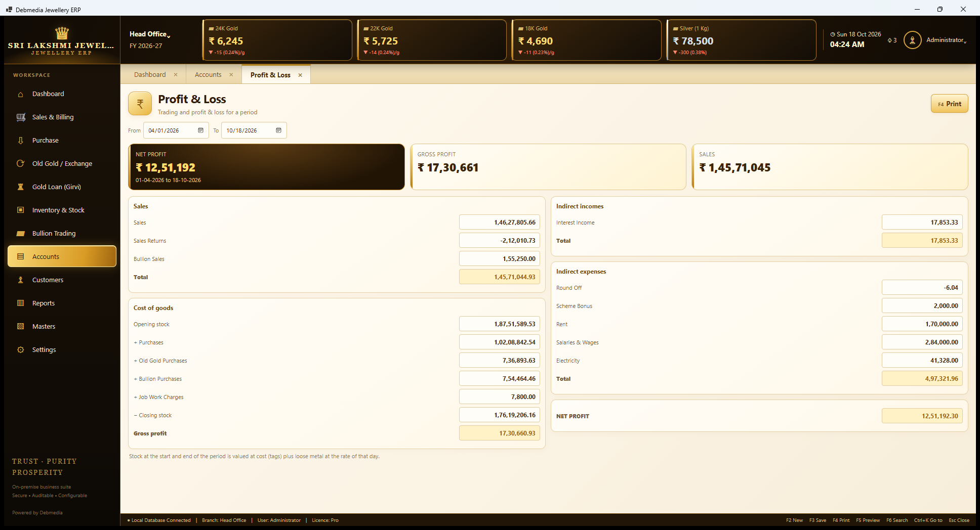This screenshot has height=530, width=980.
Task: Click the F4 Print button
Action: [949, 104]
